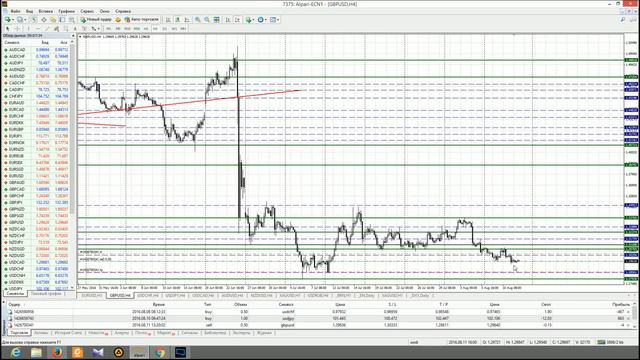Open the templates icon
Viewport: 640px width, 360px height.
(x=273, y=20)
